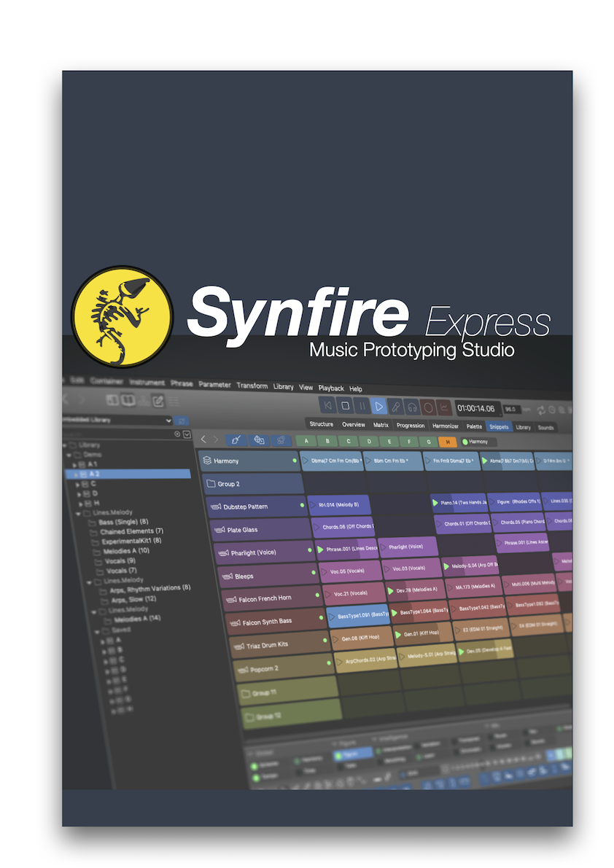Screen dimensions: 614x868
Task: Click the 01:00:14.06 time display
Action: [x=476, y=407]
